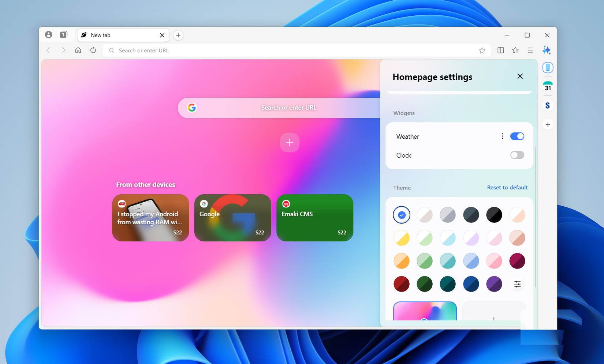604x364 pixels.
Task: Open the S sidebar app icon
Action: (x=548, y=105)
